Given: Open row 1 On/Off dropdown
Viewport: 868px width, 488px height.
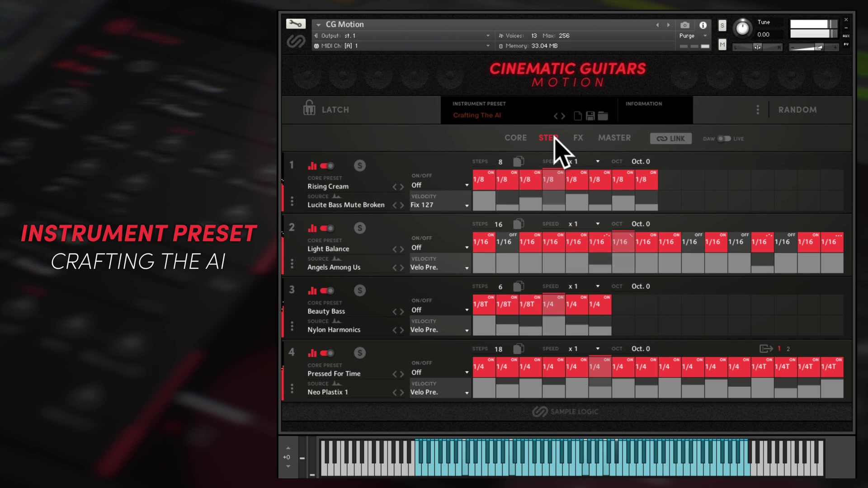Looking at the screenshot, I should point(440,185).
